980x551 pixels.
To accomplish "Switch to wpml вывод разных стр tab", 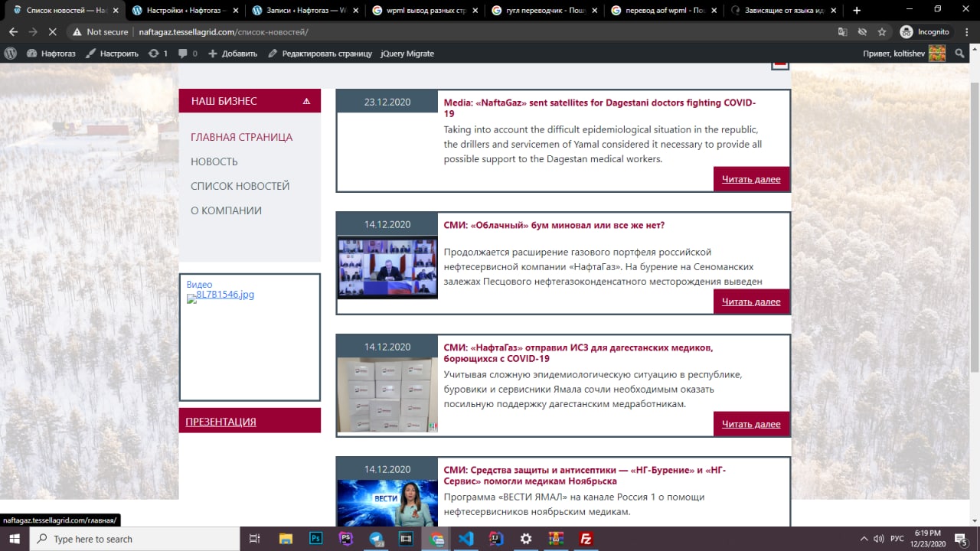I will 418,11.
